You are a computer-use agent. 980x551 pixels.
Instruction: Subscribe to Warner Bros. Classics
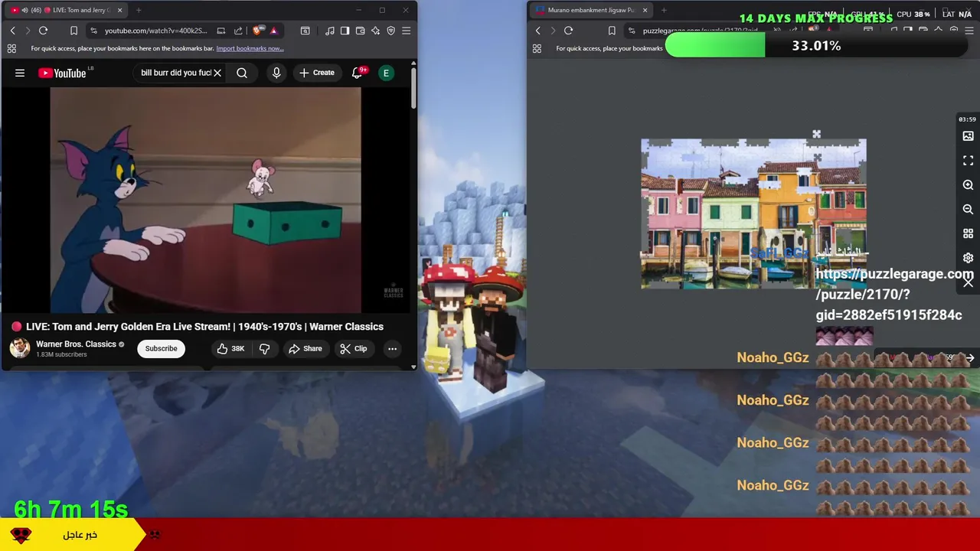[161, 348]
